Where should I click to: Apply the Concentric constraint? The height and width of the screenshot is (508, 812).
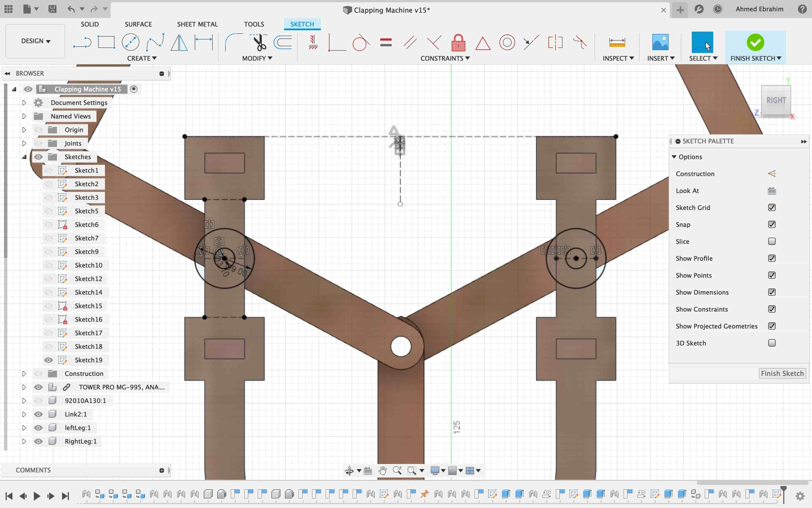(507, 43)
